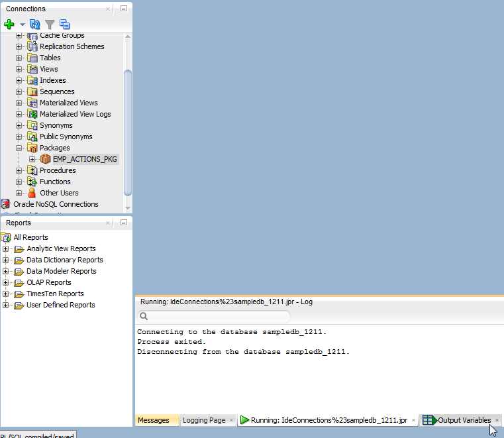Expand OLAP Reports folder

(6, 283)
